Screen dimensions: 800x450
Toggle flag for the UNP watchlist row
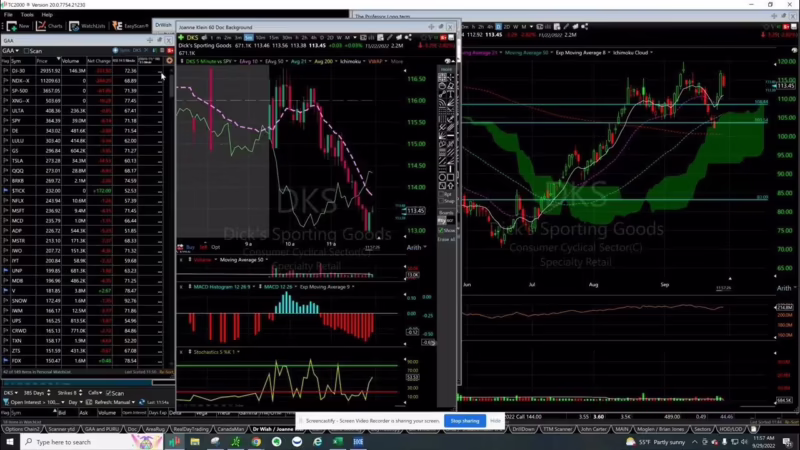[6, 270]
